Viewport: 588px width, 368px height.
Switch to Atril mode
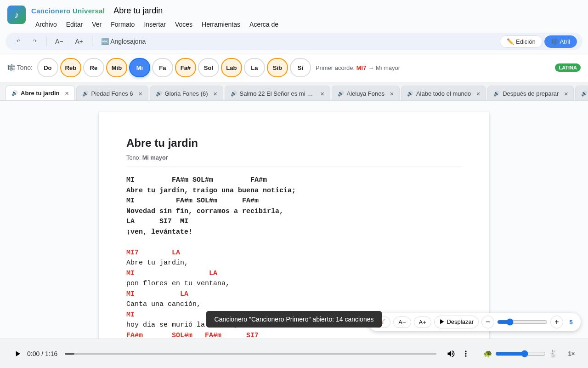click(560, 41)
